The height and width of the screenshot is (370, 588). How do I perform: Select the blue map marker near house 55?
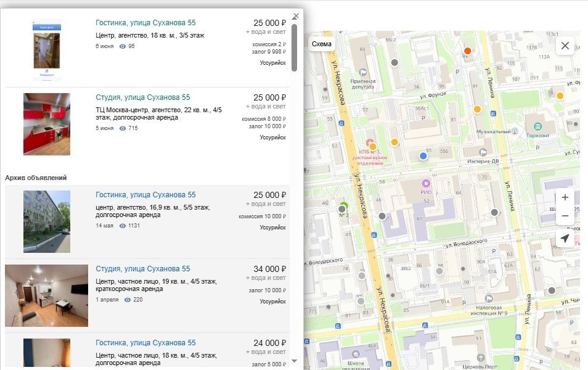coord(423,156)
